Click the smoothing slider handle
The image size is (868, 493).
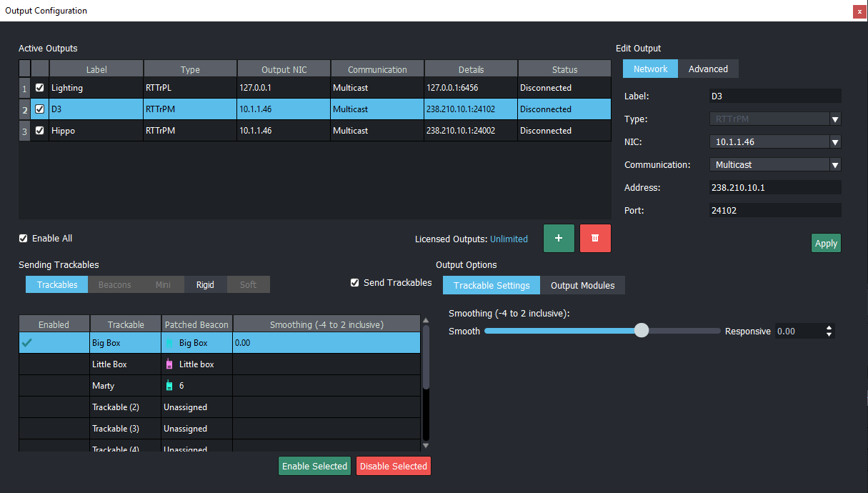point(642,330)
